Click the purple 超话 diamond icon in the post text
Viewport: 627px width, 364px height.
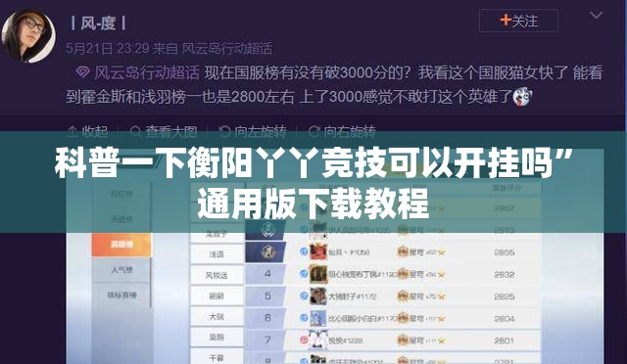pos(82,72)
